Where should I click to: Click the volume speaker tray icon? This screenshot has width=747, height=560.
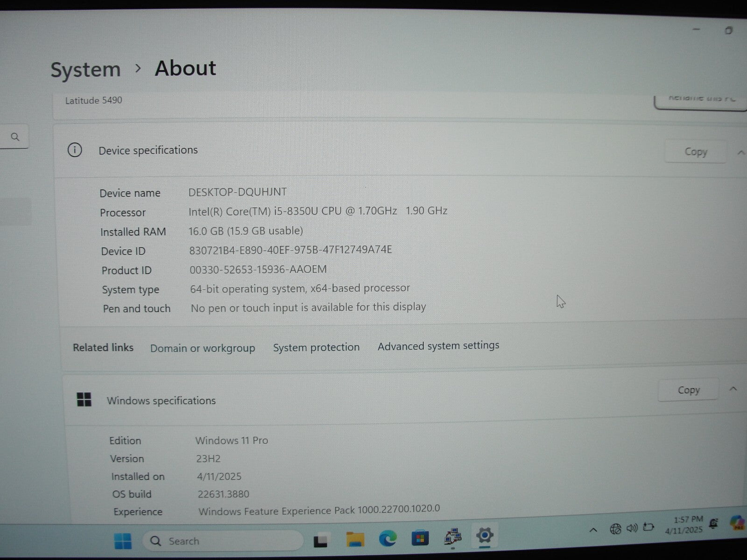[632, 528]
